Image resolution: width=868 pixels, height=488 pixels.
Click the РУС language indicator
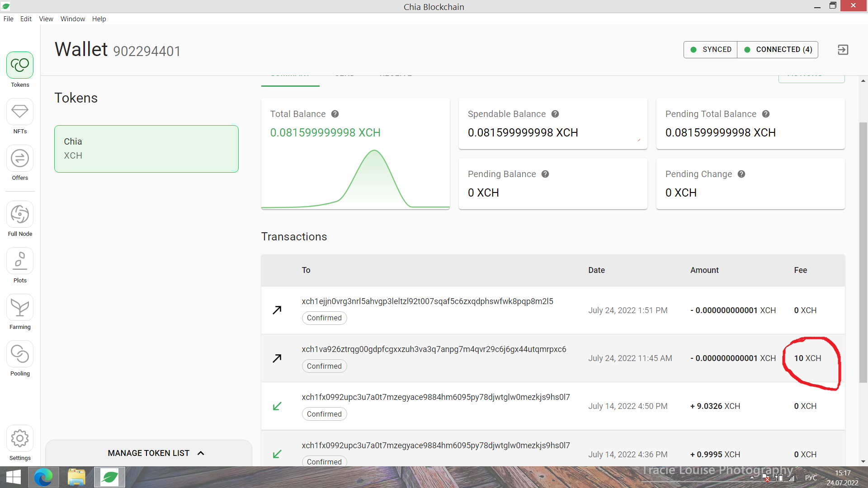pyautogui.click(x=811, y=478)
